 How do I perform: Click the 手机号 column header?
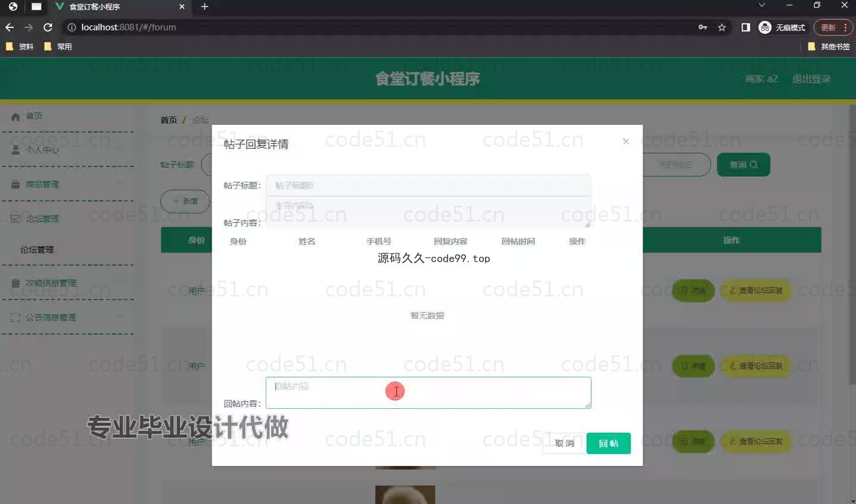click(x=379, y=241)
